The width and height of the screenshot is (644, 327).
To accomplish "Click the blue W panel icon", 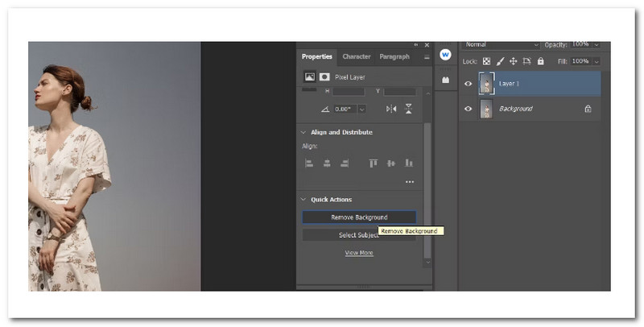I will tap(445, 54).
